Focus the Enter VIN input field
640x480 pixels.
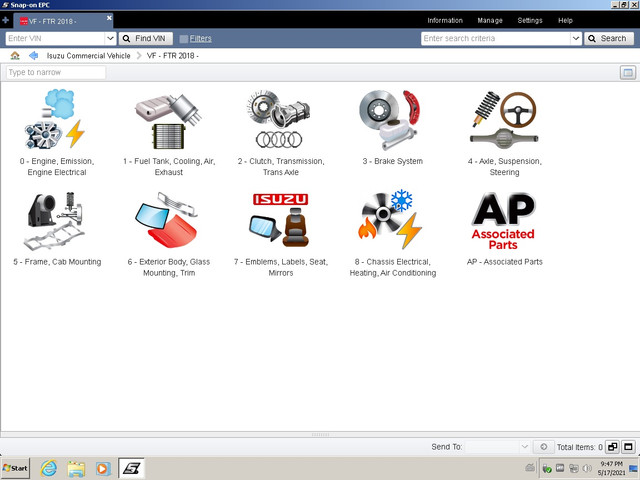56,38
